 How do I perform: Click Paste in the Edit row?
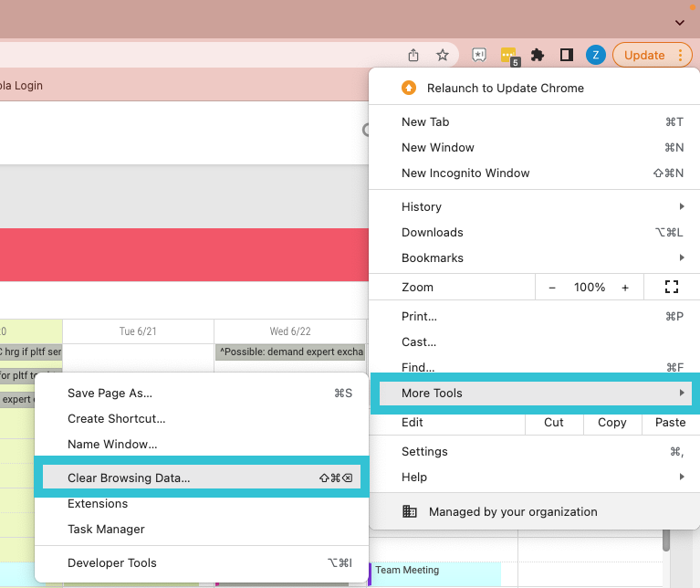click(670, 423)
